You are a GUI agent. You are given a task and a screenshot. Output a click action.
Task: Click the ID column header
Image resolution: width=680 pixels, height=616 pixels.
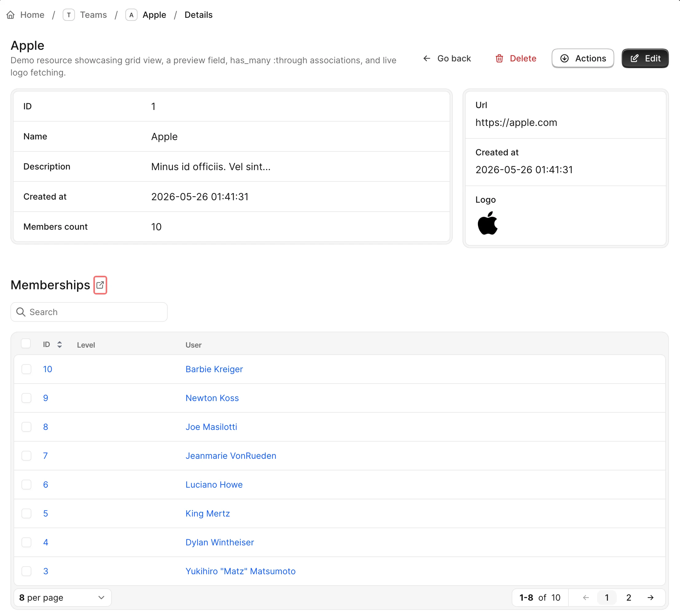47,345
